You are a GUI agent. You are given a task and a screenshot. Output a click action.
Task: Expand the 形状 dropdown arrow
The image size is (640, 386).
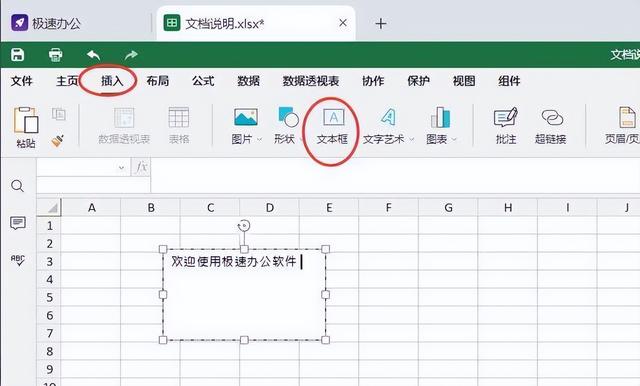301,140
